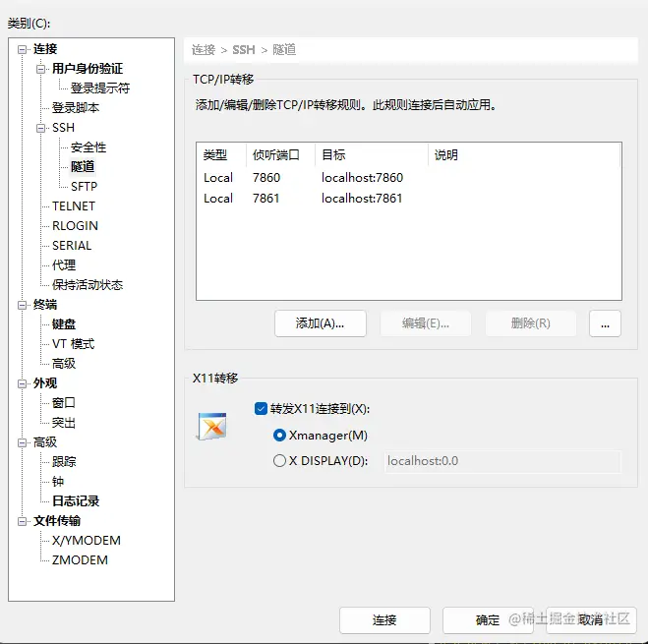
Task: Collapse the 高级 top-level tree node
Action: [x=22, y=442]
